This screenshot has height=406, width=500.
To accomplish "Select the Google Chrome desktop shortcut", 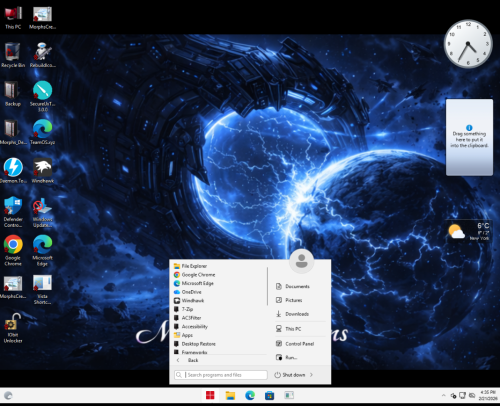I will (13, 250).
